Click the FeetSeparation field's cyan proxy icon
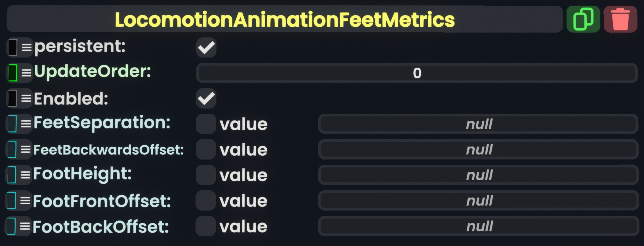This screenshot has height=246, width=644. point(12,124)
